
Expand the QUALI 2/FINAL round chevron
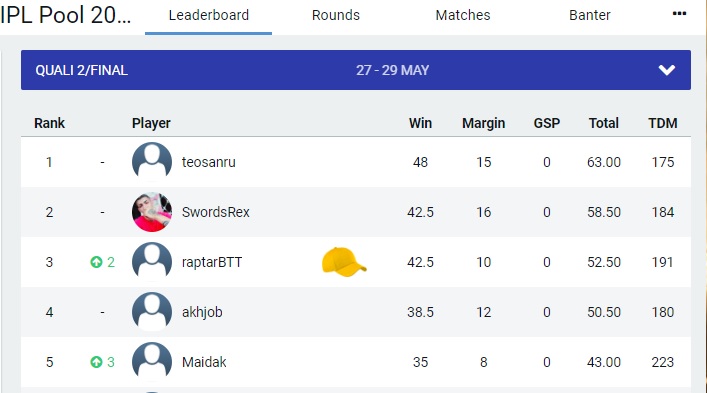666,70
